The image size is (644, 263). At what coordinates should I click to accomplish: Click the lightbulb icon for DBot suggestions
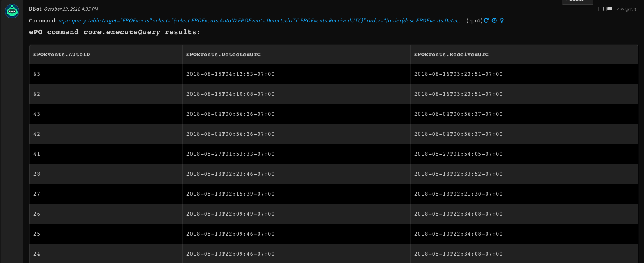502,20
